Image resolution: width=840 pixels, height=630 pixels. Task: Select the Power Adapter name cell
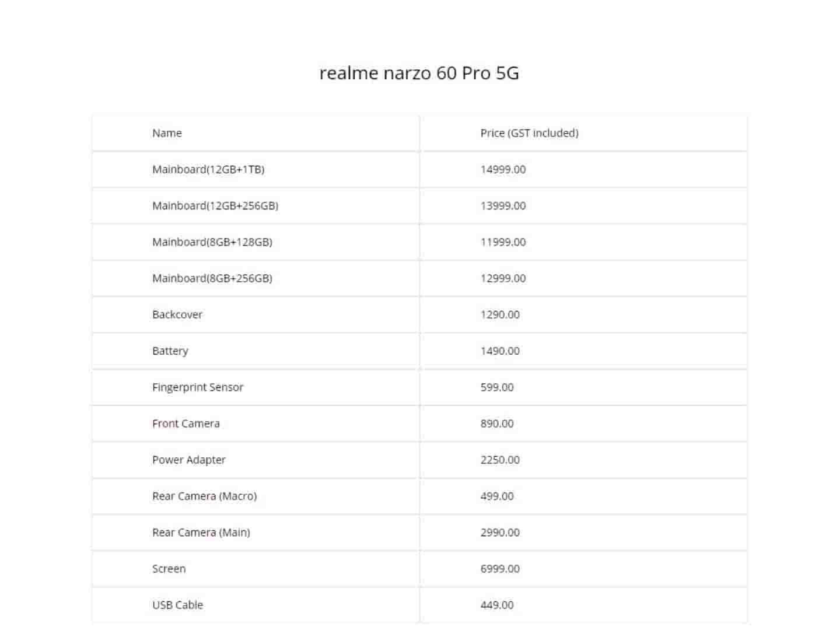click(x=189, y=460)
